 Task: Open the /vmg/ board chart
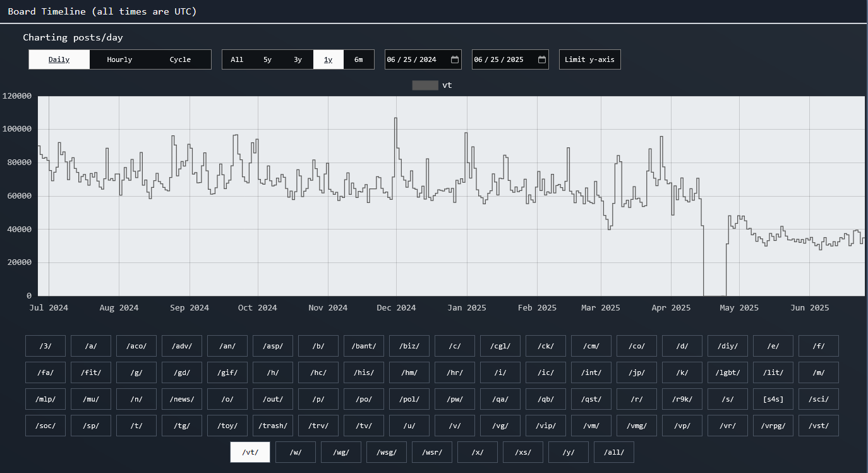(637, 426)
